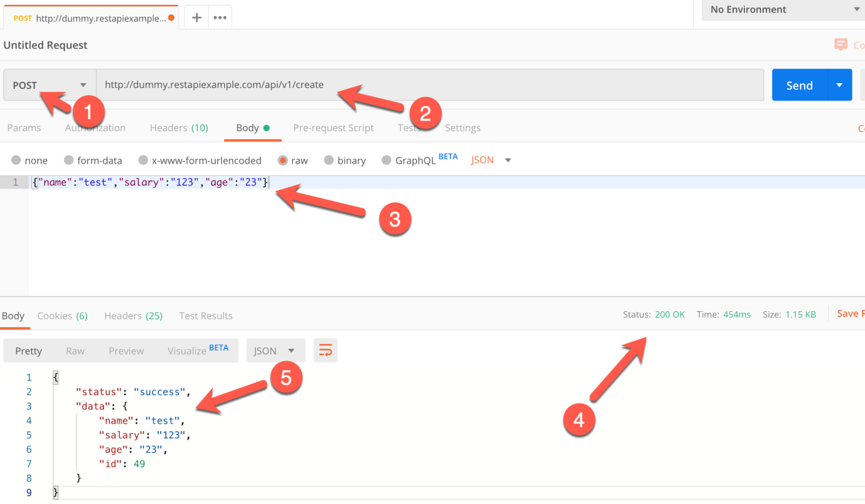
Task: Open the Test Results tab
Action: click(x=206, y=315)
